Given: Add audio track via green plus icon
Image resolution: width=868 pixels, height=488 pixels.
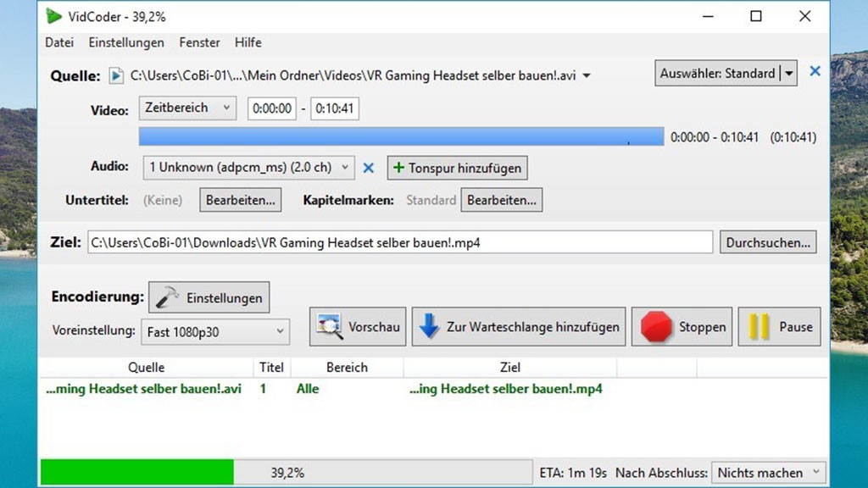Looking at the screenshot, I should (399, 168).
